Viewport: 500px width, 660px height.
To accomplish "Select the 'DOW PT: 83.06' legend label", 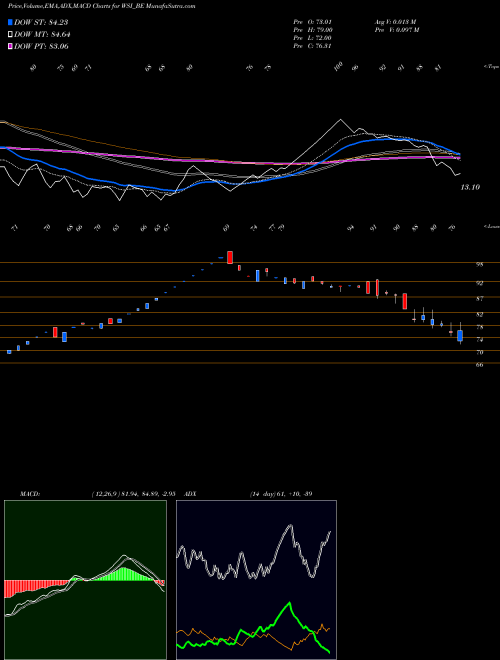I will coord(41,46).
